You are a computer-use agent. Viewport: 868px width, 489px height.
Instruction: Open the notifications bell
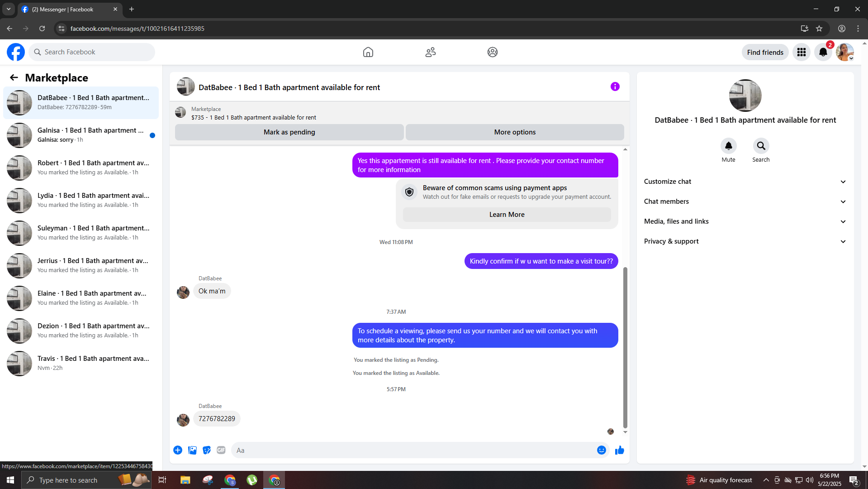pyautogui.click(x=823, y=52)
